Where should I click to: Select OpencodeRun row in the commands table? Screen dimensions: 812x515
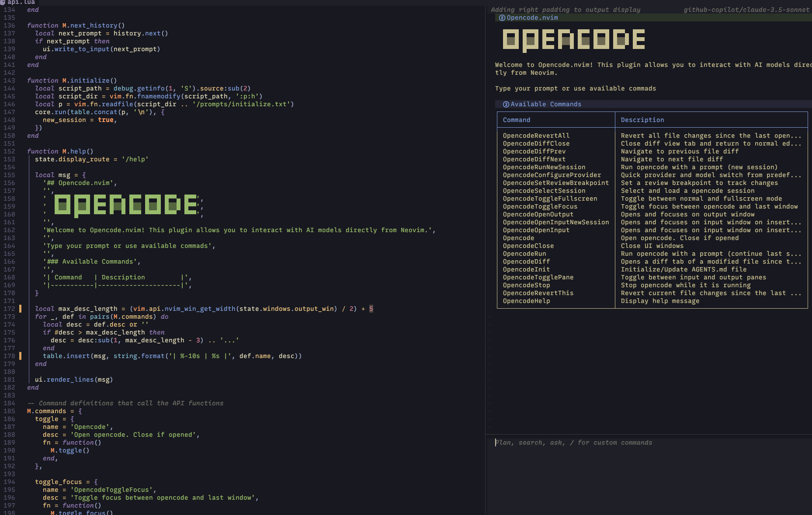(x=524, y=254)
